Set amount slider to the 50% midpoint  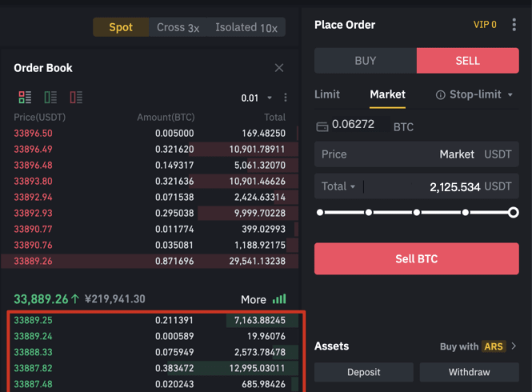[417, 213]
